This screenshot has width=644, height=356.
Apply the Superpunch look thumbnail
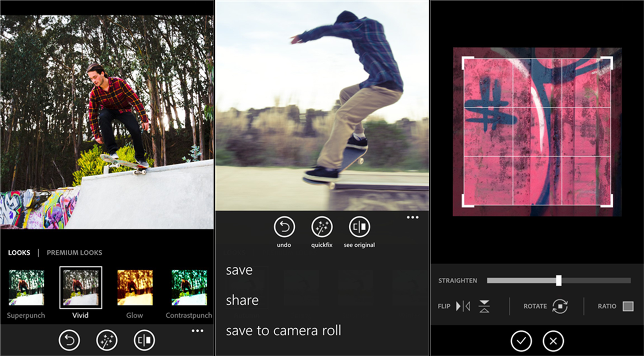click(26, 288)
